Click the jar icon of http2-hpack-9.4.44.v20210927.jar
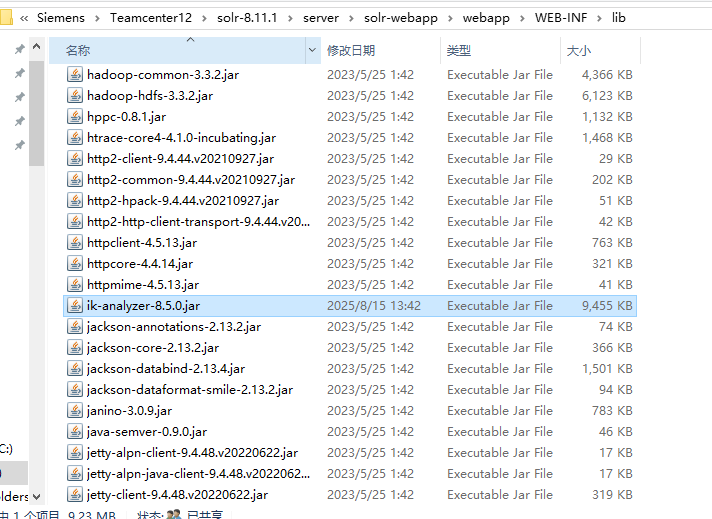The height and width of the screenshot is (519, 712). (75, 201)
